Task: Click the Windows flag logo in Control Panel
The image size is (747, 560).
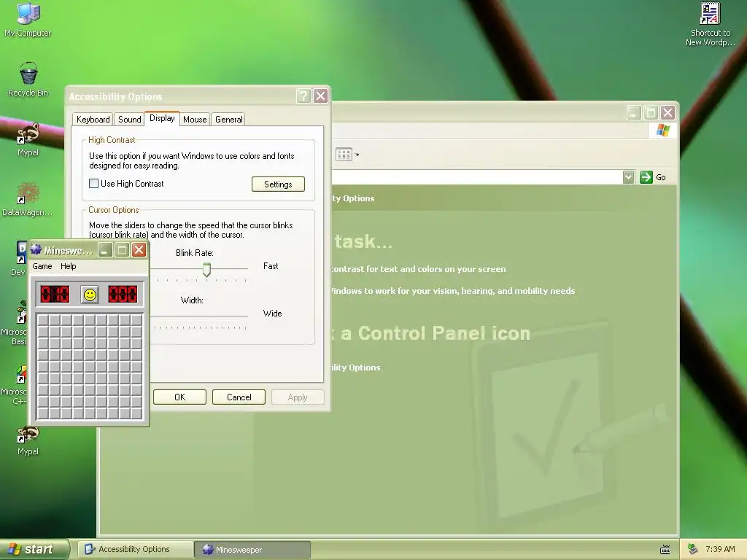Action: pos(662,130)
